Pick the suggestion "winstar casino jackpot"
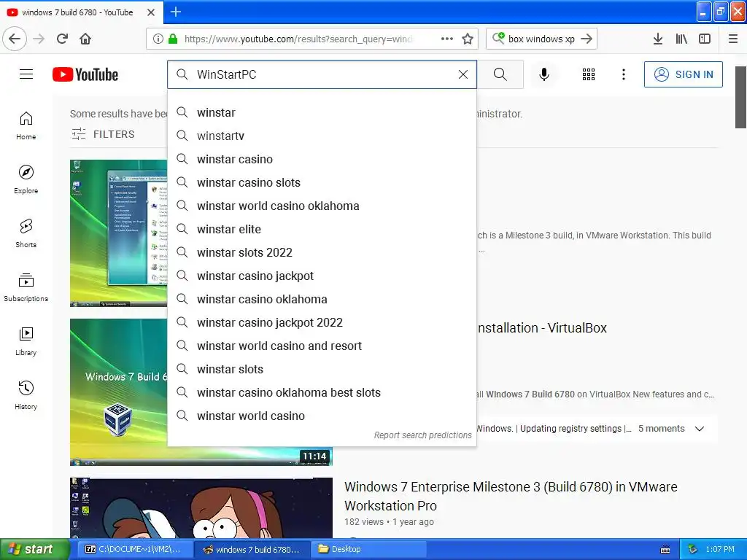 point(322,276)
